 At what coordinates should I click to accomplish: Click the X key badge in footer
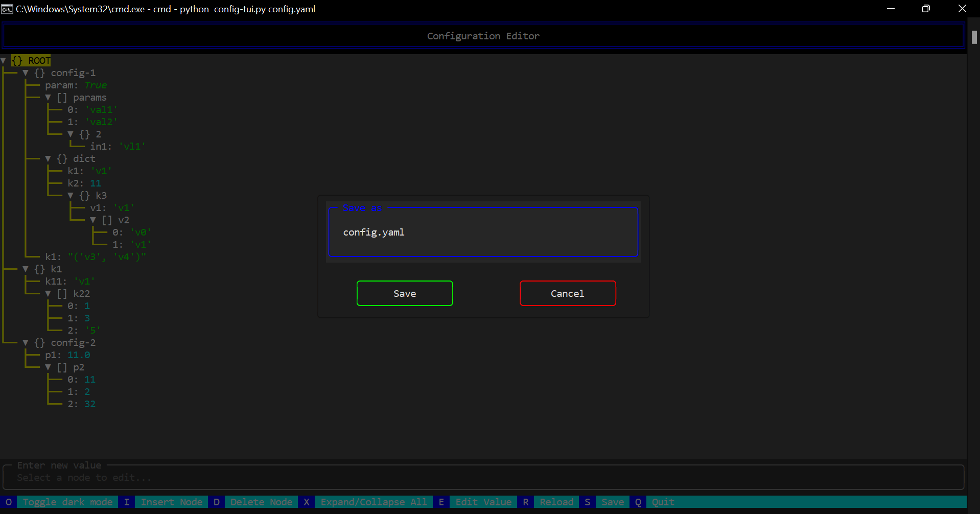[307, 502]
